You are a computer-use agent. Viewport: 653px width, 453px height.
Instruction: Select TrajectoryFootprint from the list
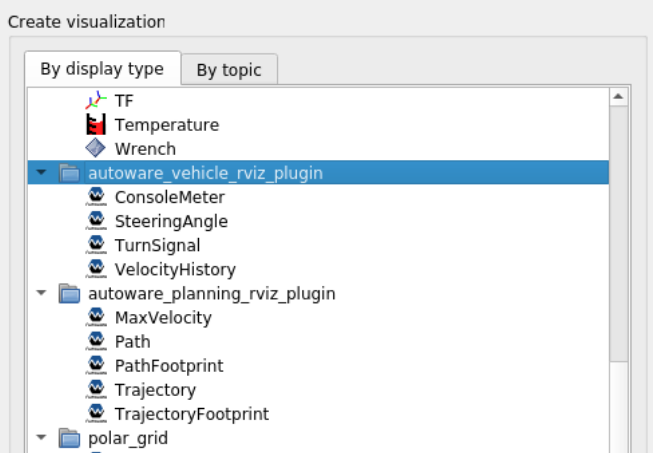tap(191, 413)
